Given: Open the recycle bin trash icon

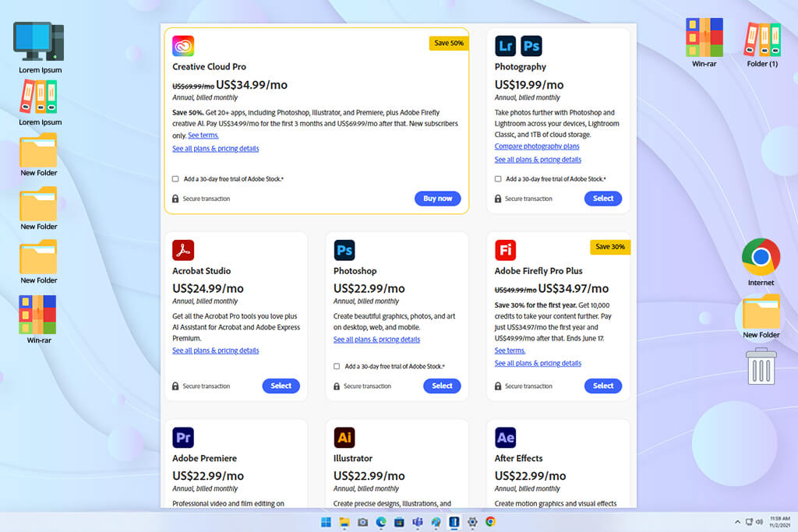Looking at the screenshot, I should (761, 366).
